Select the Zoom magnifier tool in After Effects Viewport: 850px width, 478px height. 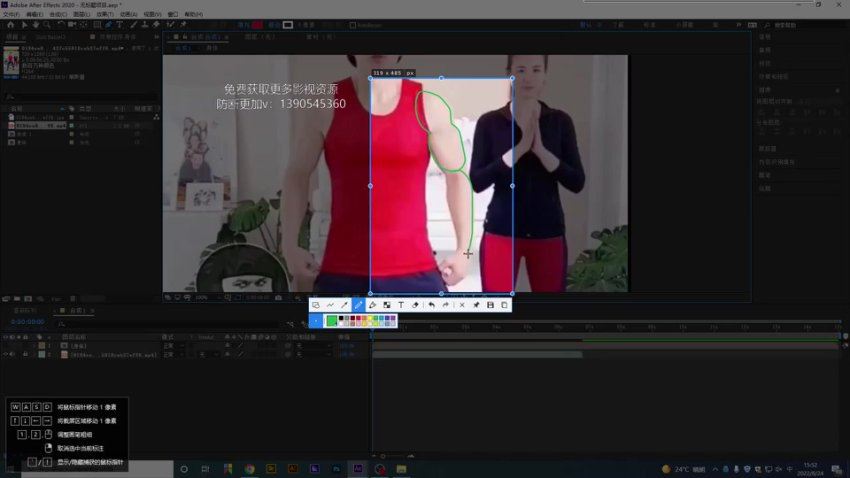[47, 25]
